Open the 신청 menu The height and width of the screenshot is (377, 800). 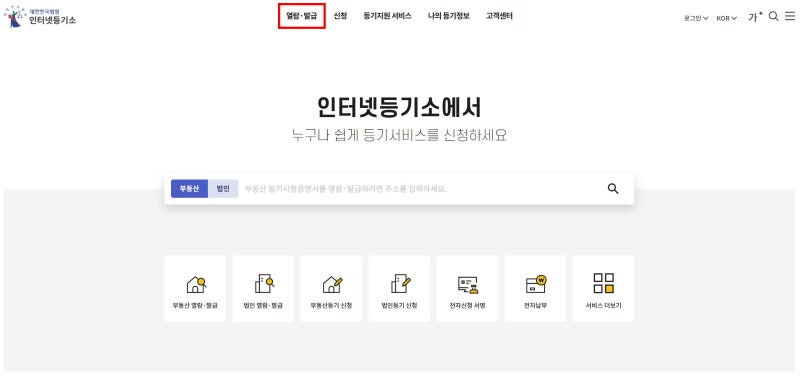click(340, 16)
